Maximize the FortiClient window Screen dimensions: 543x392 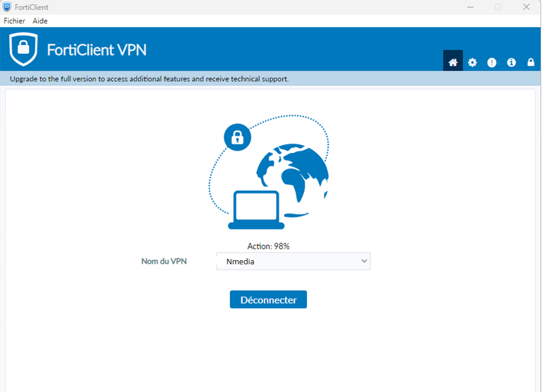click(x=498, y=7)
